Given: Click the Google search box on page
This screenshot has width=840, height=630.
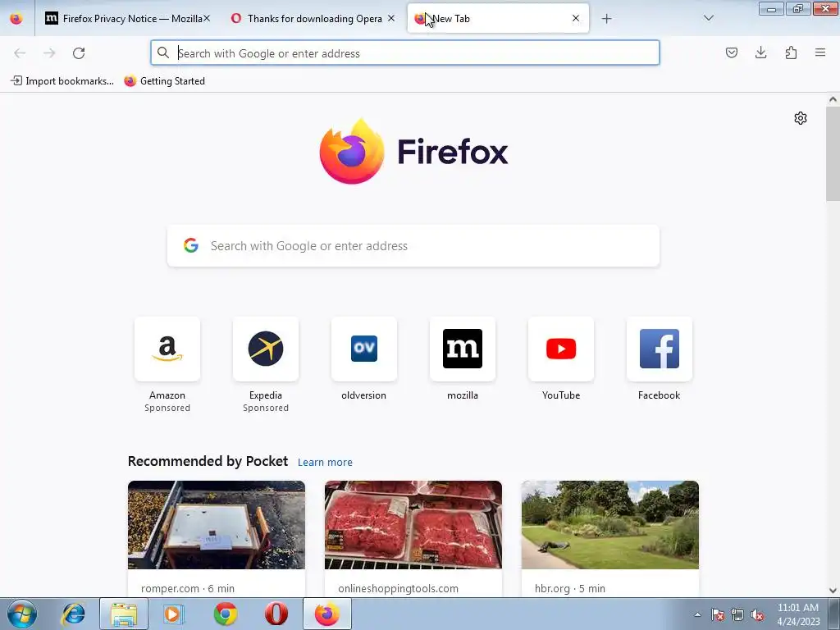Looking at the screenshot, I should point(413,246).
